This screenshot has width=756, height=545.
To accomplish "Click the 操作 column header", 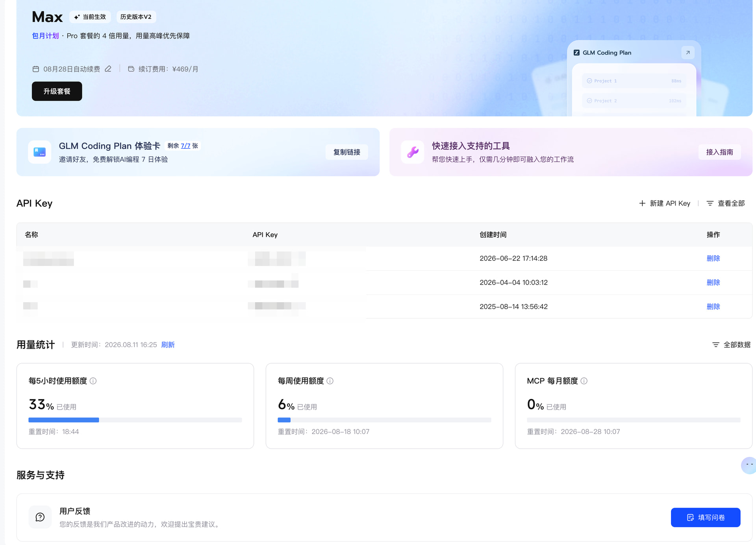I will click(x=713, y=235).
